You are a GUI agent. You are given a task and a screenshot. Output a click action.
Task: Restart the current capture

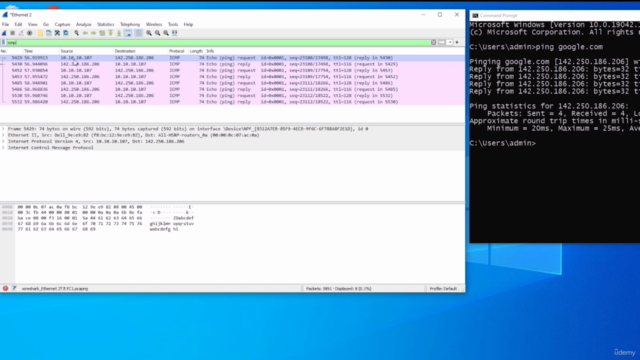[x=21, y=33]
